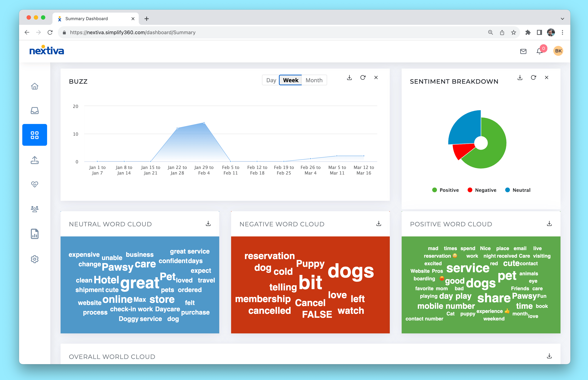
Task: Click the grid/dashboard view icon
Action: tap(34, 135)
